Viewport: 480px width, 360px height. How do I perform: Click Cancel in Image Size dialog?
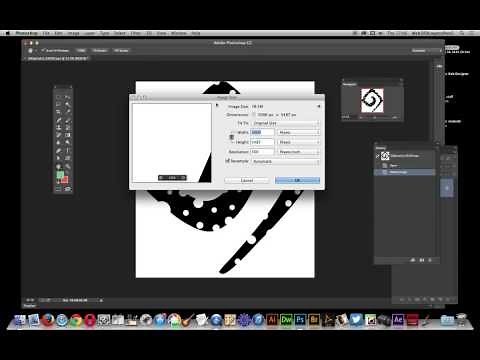(x=247, y=180)
